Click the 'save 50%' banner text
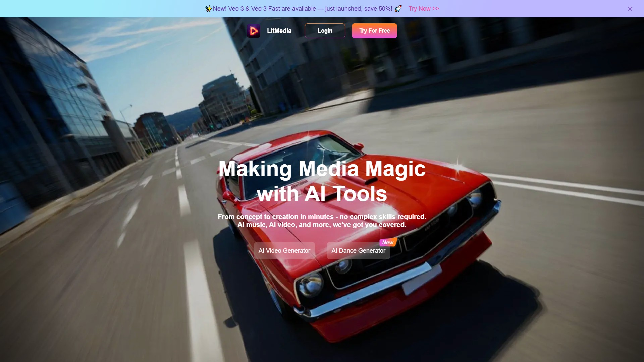This screenshot has height=362, width=644. click(377, 9)
